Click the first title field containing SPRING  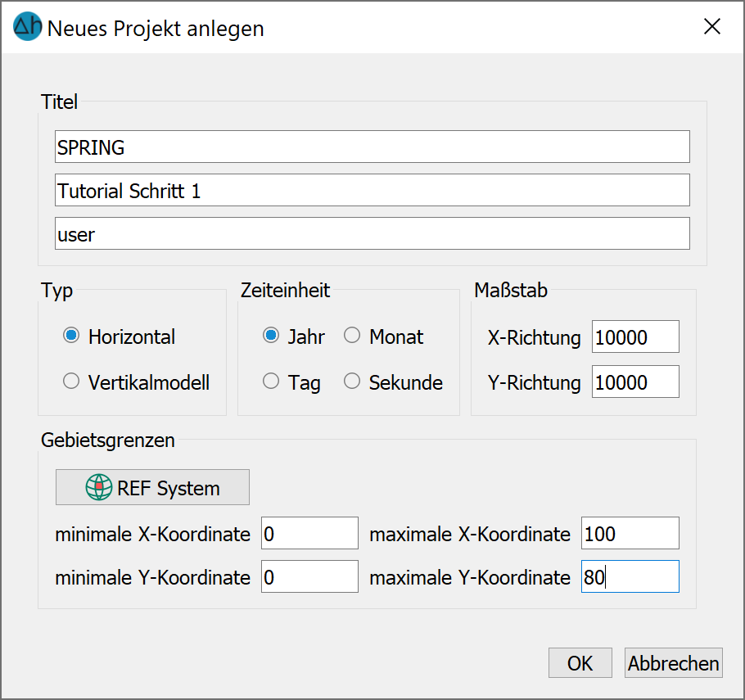pos(372,147)
